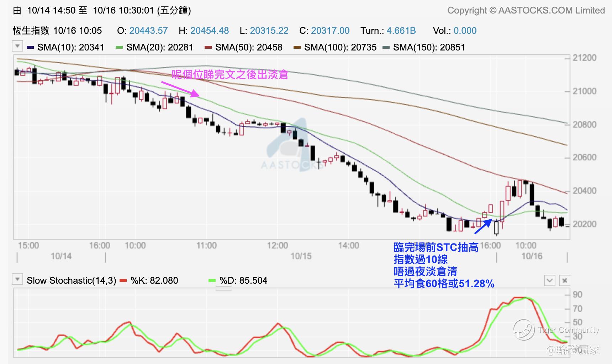Click the close price value 20317.00
612x364 pixels.
(x=330, y=31)
